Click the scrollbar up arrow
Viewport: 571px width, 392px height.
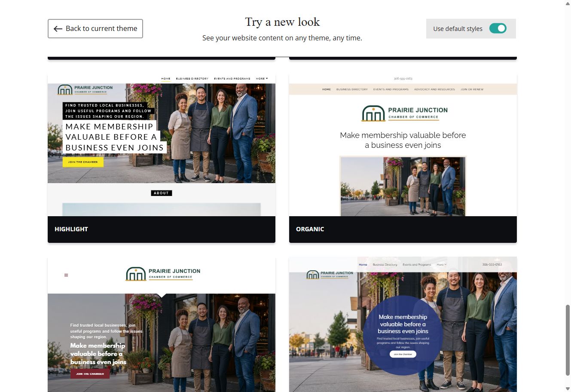(x=568, y=3)
